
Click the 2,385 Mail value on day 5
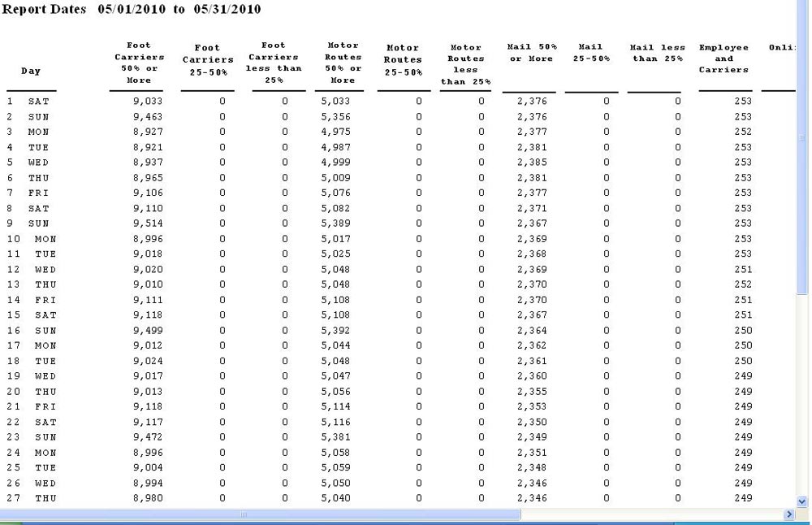(532, 163)
